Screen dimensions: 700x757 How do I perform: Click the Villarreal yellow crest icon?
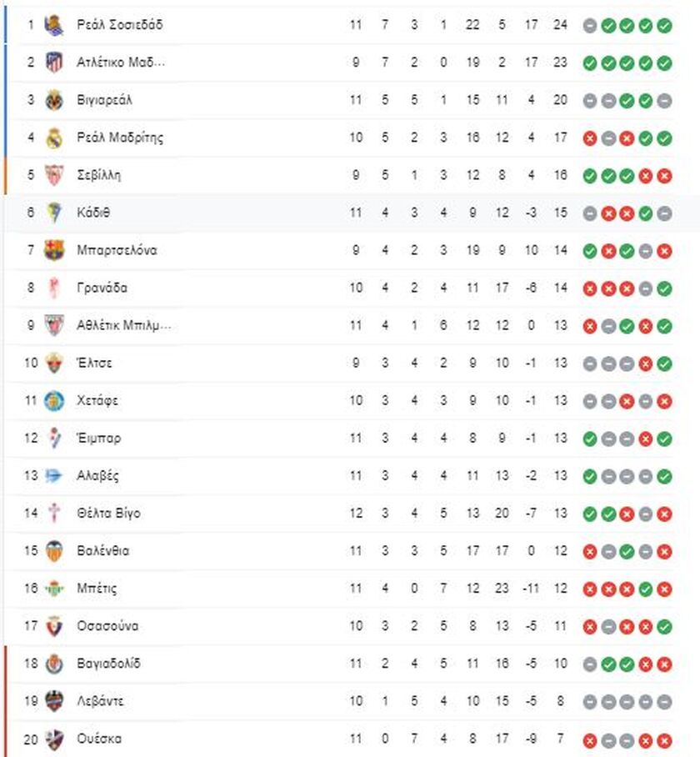pos(54,100)
